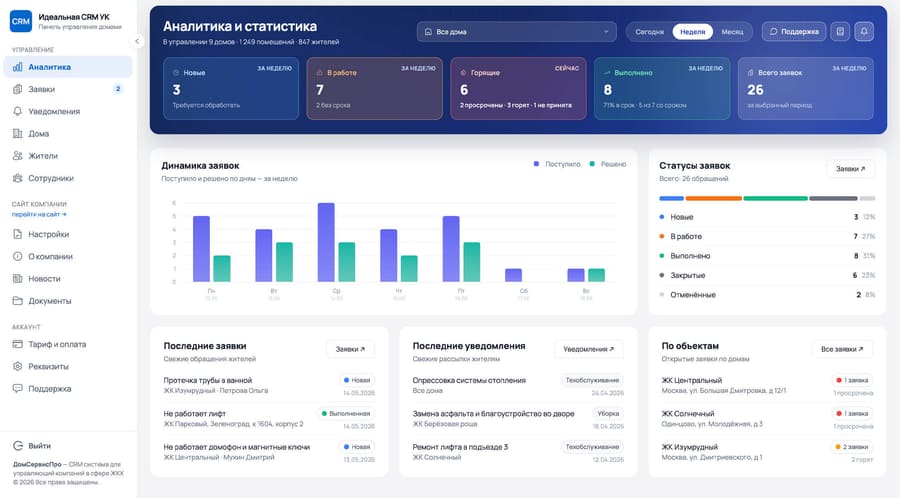Open Жители in the sidebar
This screenshot has height=498, width=900.
click(68, 156)
